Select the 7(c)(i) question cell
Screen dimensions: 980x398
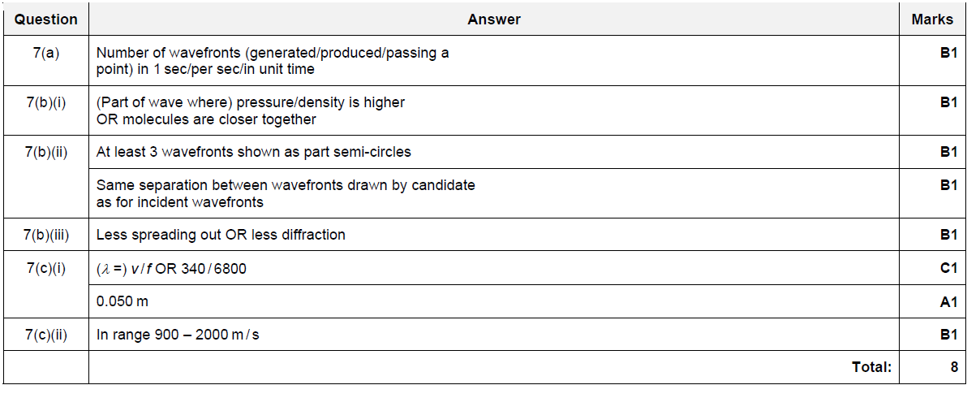46,268
